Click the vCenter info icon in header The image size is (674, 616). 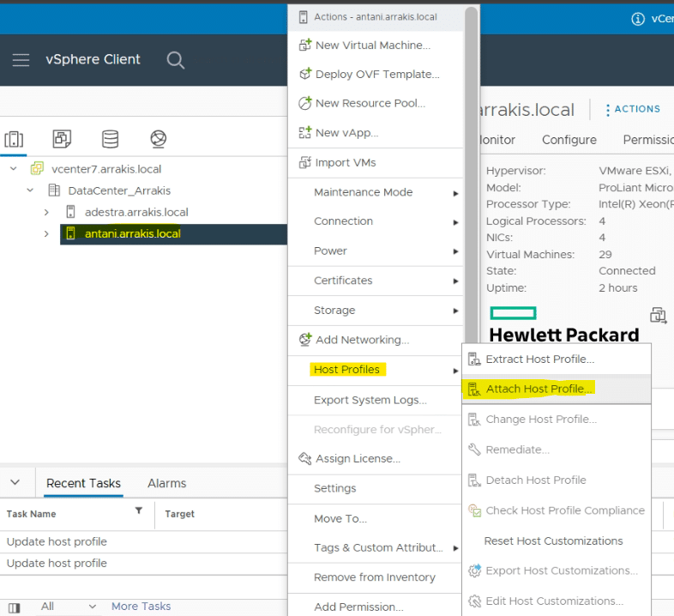(638, 19)
